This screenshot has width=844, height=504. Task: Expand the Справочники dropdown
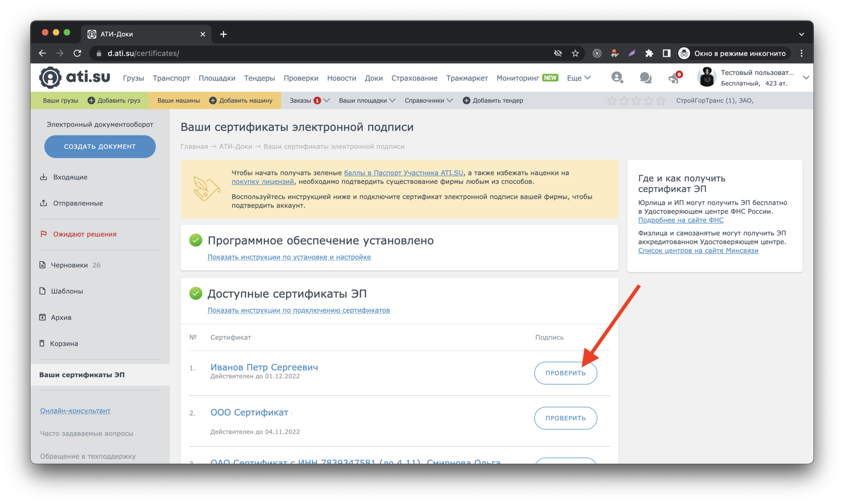[429, 100]
